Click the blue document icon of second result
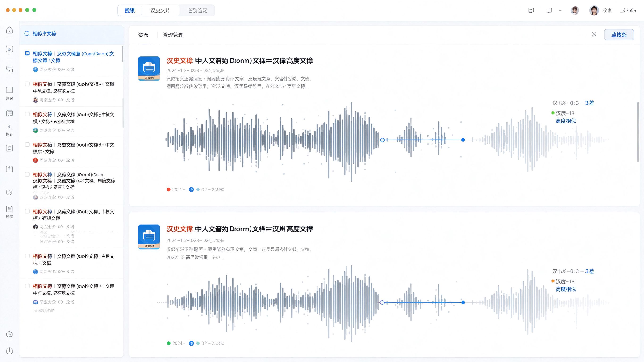Screen dimensions: 644x362 (149, 237)
